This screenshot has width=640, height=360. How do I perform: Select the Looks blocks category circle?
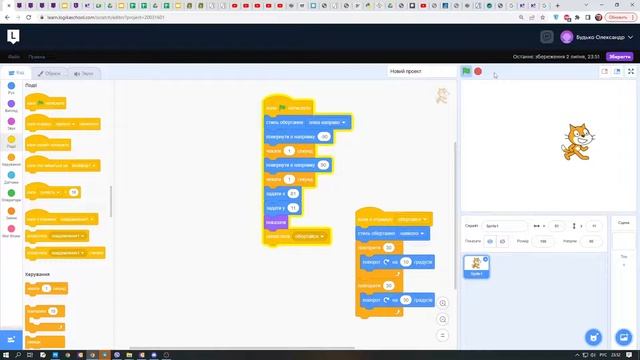pos(11,104)
